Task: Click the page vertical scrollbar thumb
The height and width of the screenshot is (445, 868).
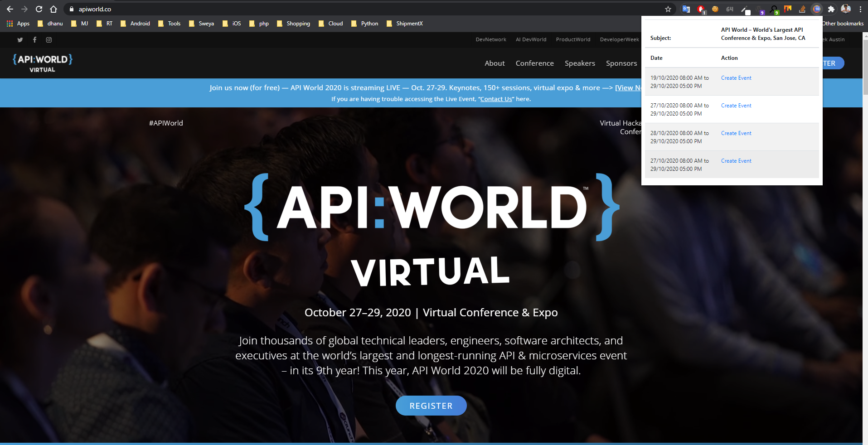Action: 865,67
